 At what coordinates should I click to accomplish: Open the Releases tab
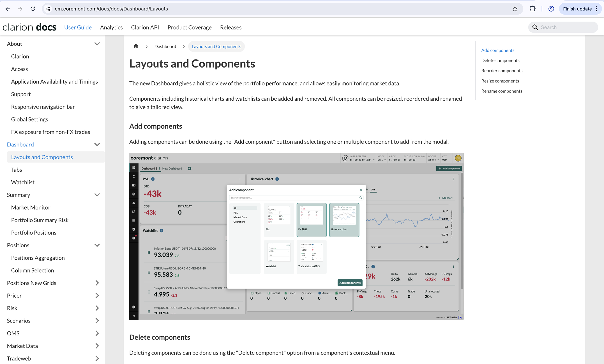point(231,27)
